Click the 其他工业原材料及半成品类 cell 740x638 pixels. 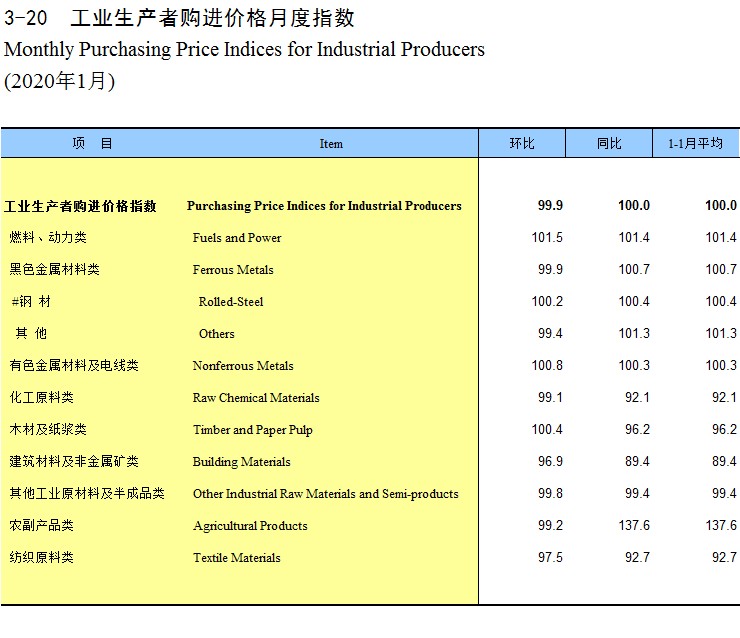pyautogui.click(x=87, y=494)
